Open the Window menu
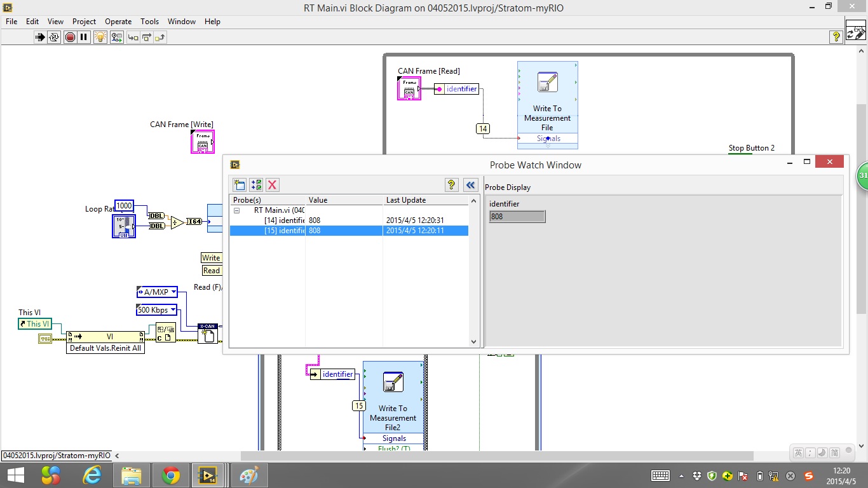The image size is (868, 488). [x=182, y=22]
